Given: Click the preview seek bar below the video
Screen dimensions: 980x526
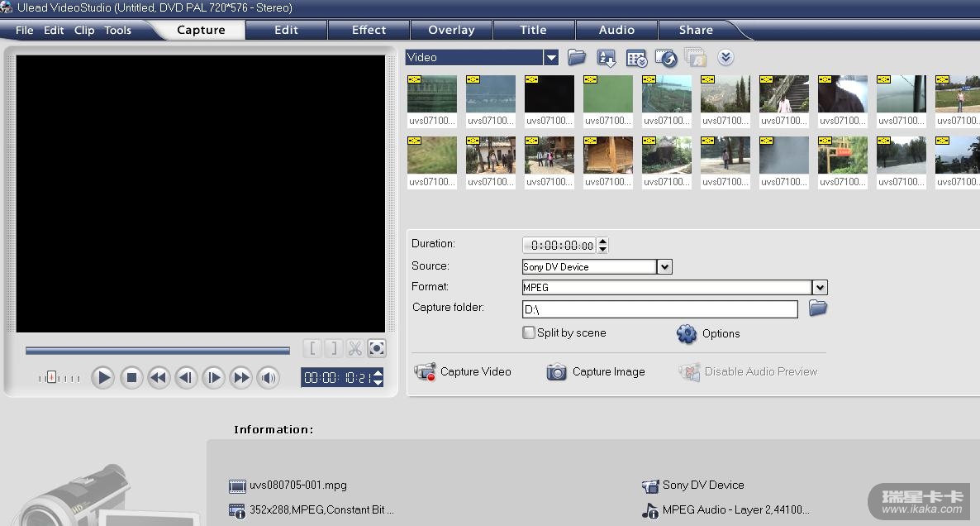Looking at the screenshot, I should pyautogui.click(x=157, y=351).
